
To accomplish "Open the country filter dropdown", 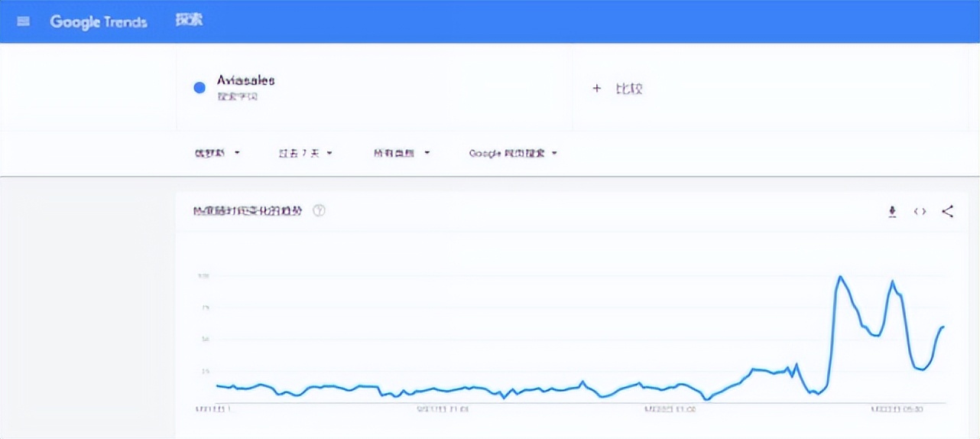I will [x=217, y=153].
